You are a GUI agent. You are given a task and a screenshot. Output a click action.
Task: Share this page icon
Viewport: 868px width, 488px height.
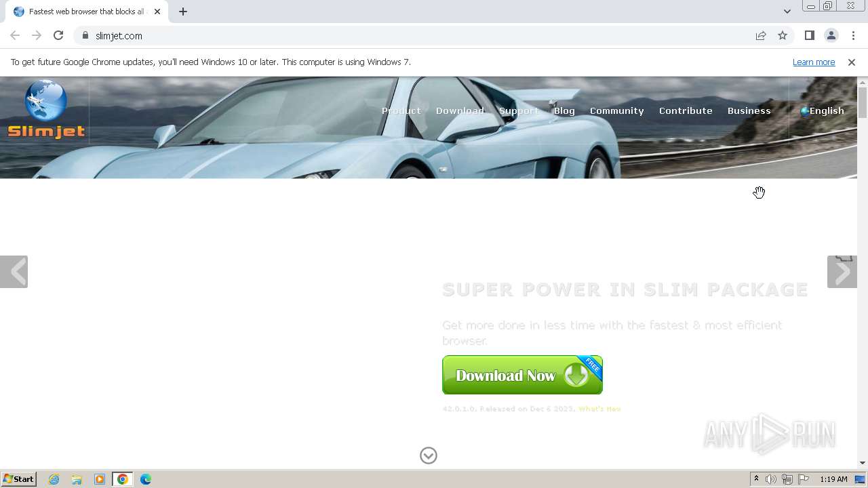tap(761, 35)
